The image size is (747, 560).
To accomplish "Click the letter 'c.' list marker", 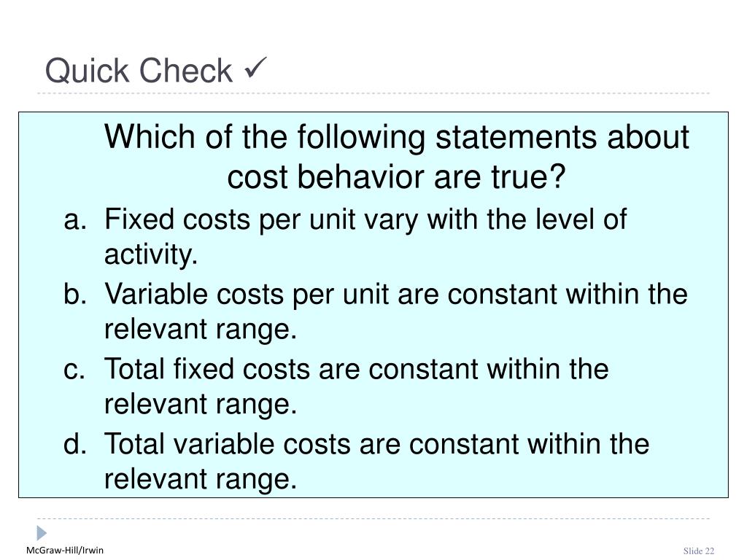I will 74,370.
